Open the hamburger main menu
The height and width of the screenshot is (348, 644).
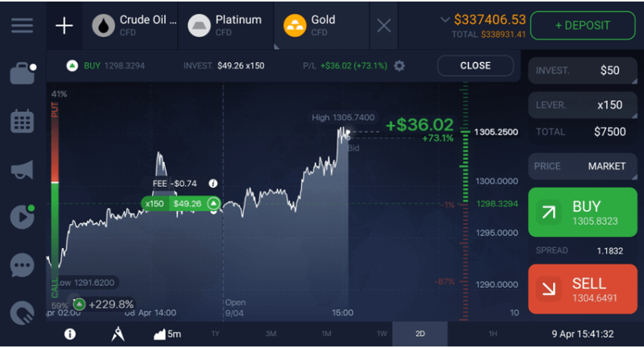pyautogui.click(x=23, y=26)
